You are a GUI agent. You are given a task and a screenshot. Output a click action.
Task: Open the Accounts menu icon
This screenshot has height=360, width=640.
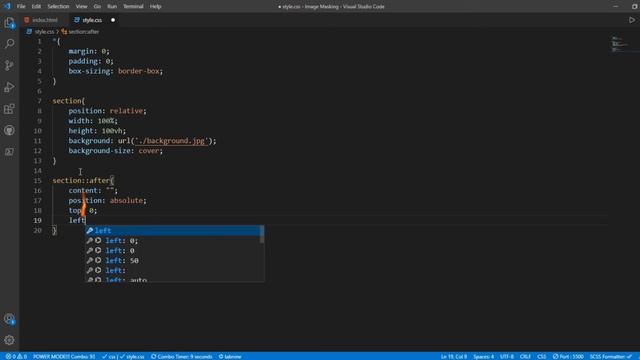click(x=9, y=319)
